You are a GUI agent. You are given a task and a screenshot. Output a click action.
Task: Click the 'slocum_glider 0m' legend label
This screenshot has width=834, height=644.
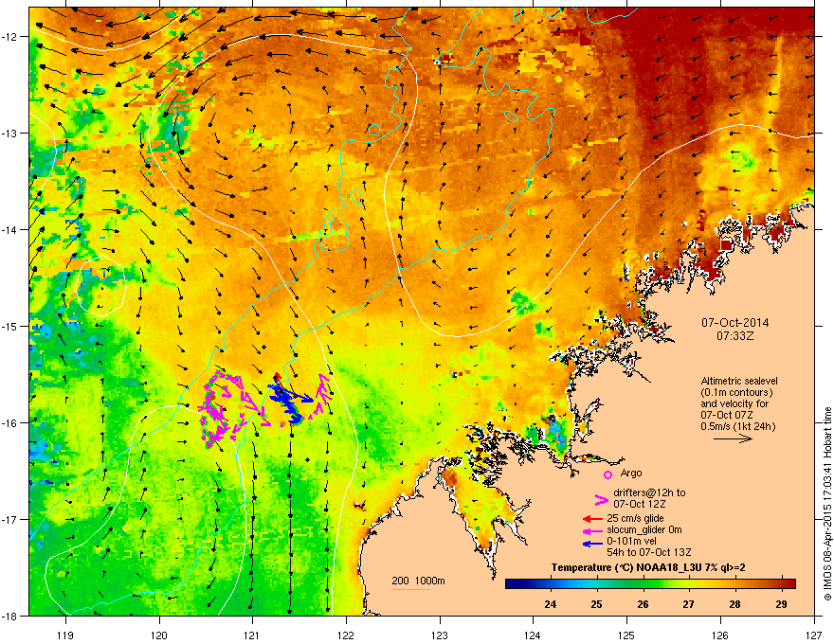click(x=644, y=529)
